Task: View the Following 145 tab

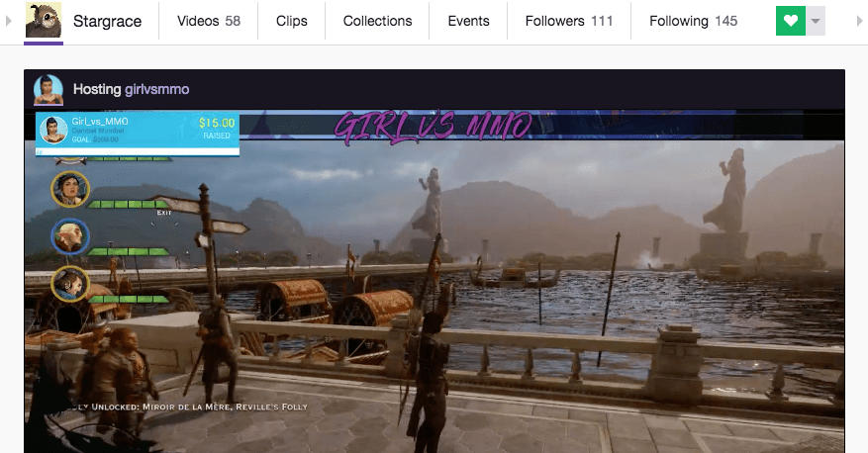Action: click(693, 21)
